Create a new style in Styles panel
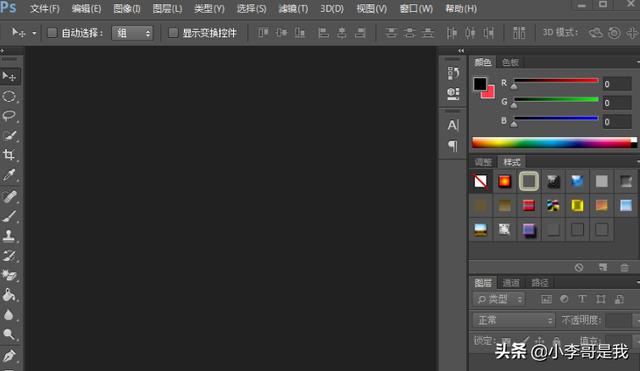 (602, 267)
